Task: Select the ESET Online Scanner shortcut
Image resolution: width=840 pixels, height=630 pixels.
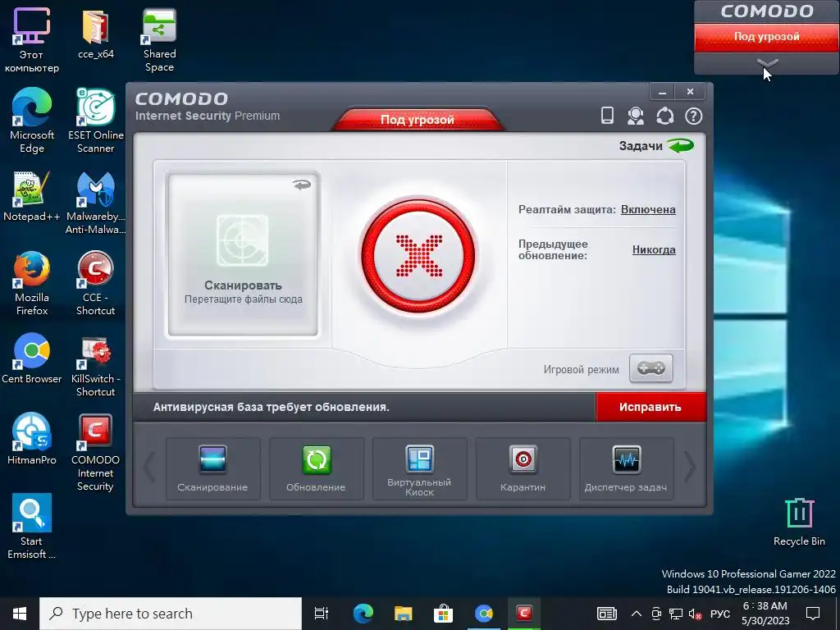Action: coord(95,121)
